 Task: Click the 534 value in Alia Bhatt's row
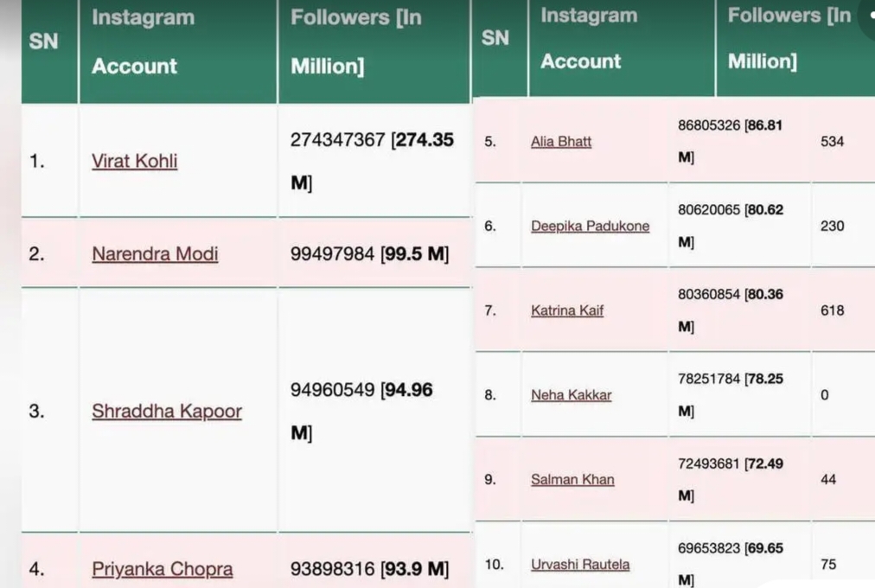tap(832, 141)
